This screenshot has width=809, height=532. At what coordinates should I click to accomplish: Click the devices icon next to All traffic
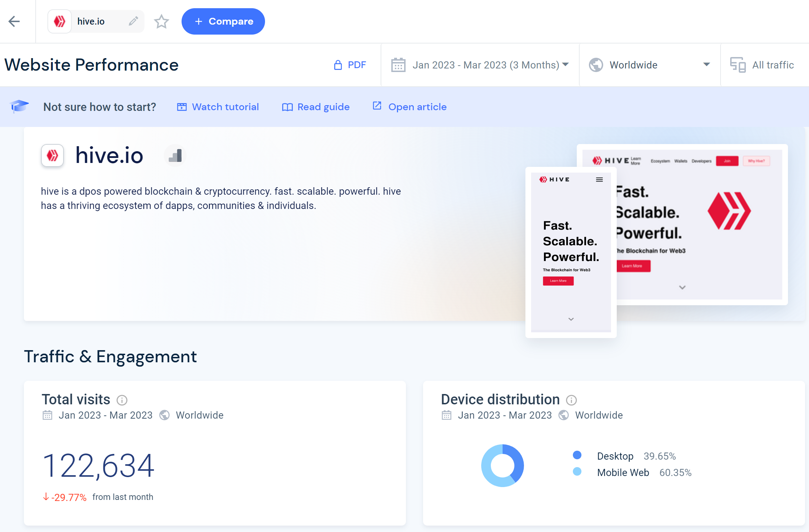point(738,65)
